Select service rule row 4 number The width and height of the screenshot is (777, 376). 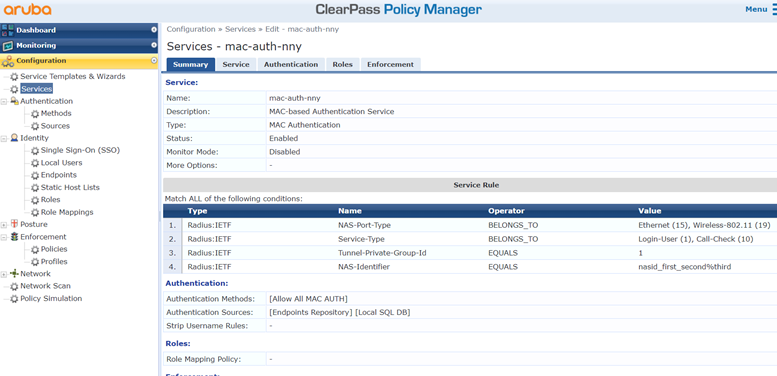point(172,267)
